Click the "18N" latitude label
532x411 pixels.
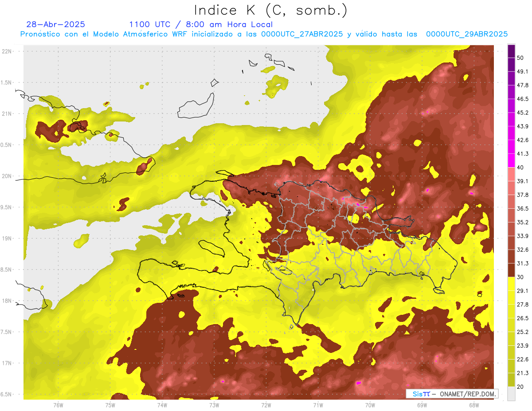tap(8, 301)
